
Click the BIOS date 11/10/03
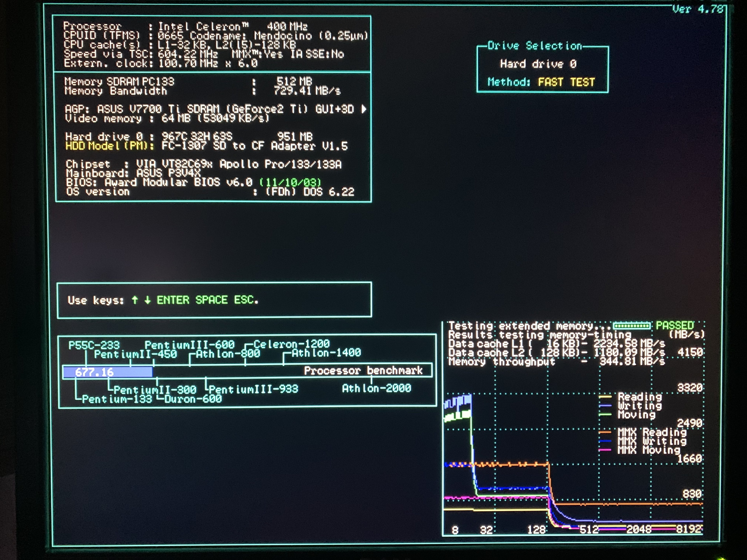click(290, 183)
